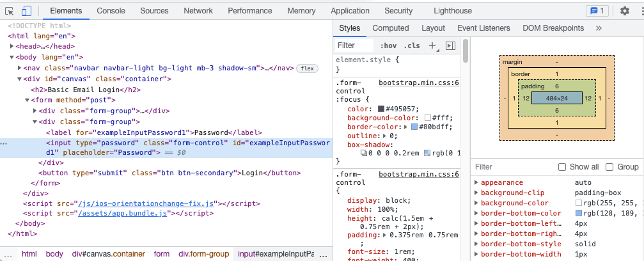Screen dimensions: 644x261
Task: Show more Styles pane tabs chevron
Action: [599, 28]
